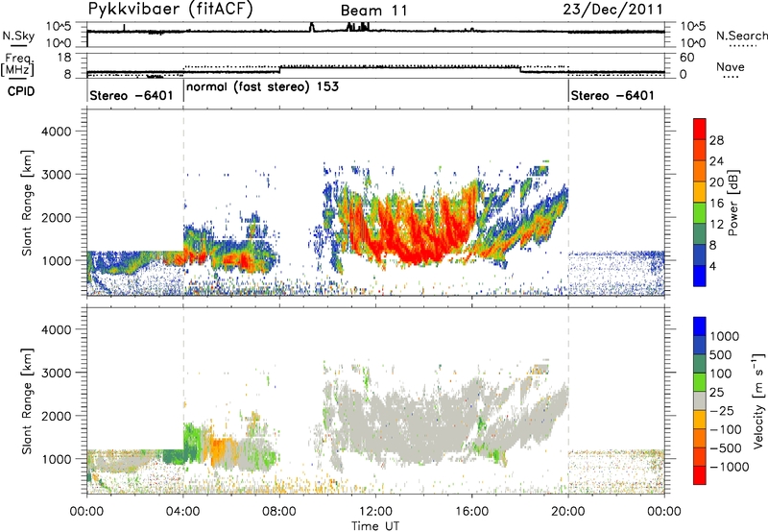768x532 pixels.
Task: Click the red bottom of the velocity color bar
Action: (700, 477)
